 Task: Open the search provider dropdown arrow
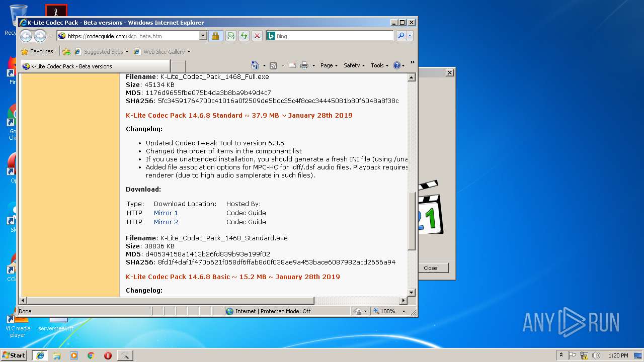click(x=410, y=36)
